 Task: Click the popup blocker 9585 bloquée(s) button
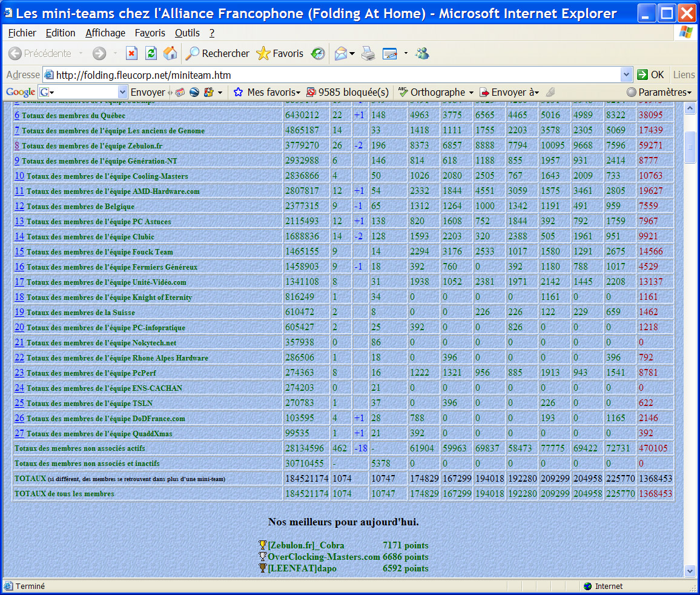[348, 92]
